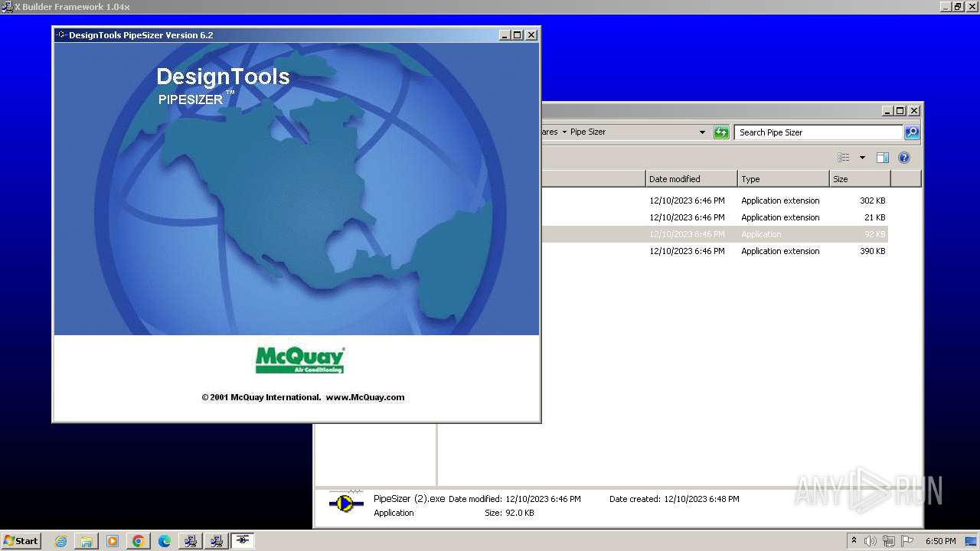Launch Microsoft Edge from taskbar
This screenshot has width=980, height=551.
(x=165, y=541)
